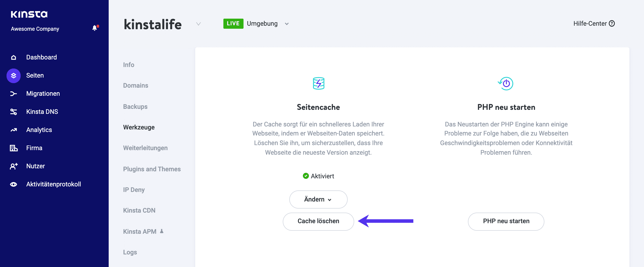The width and height of the screenshot is (644, 267).
Task: Open Migrationen from the sidebar icon
Action: point(13,93)
